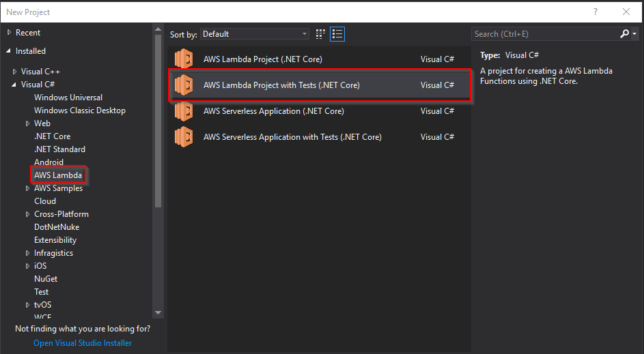Choose AWS Serverless Application with Tests template
The height and width of the screenshot is (354, 644).
(320, 137)
